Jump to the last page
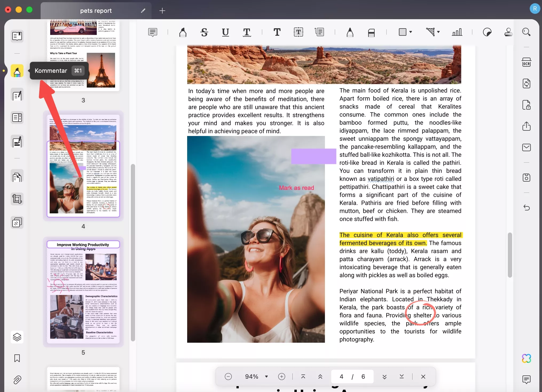 pyautogui.click(x=402, y=377)
